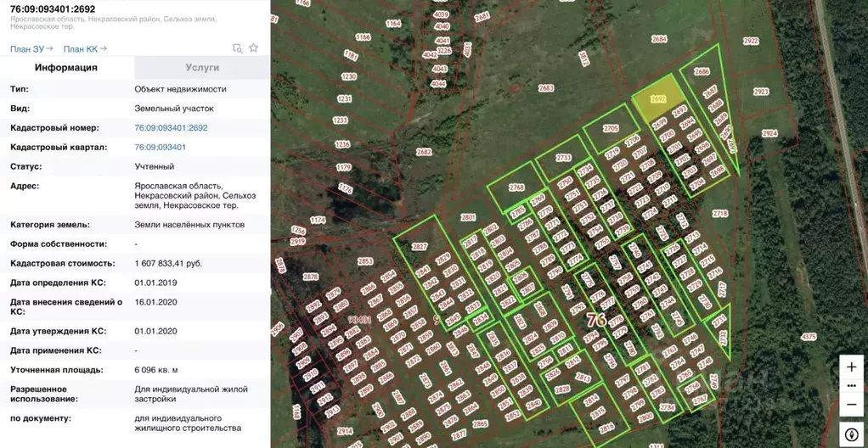The height and width of the screenshot is (448, 868).
Task: Click map parcel label 2922
Action: (x=751, y=41)
